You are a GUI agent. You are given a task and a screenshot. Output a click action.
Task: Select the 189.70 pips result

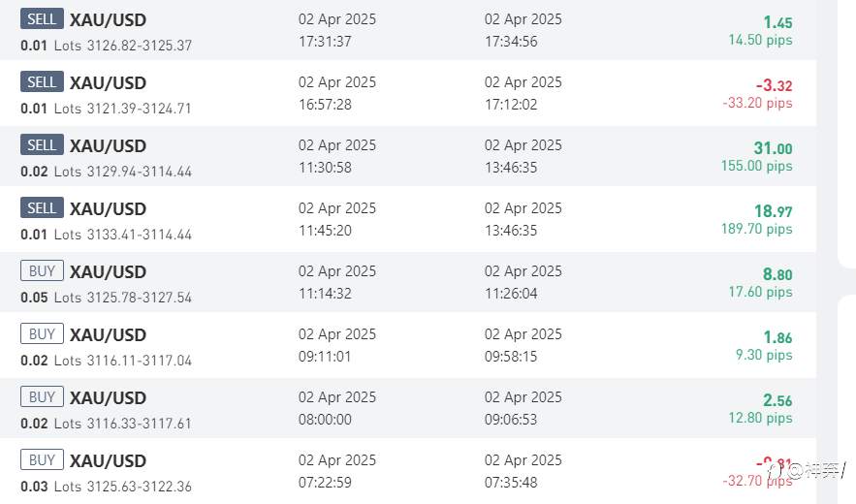[756, 228]
